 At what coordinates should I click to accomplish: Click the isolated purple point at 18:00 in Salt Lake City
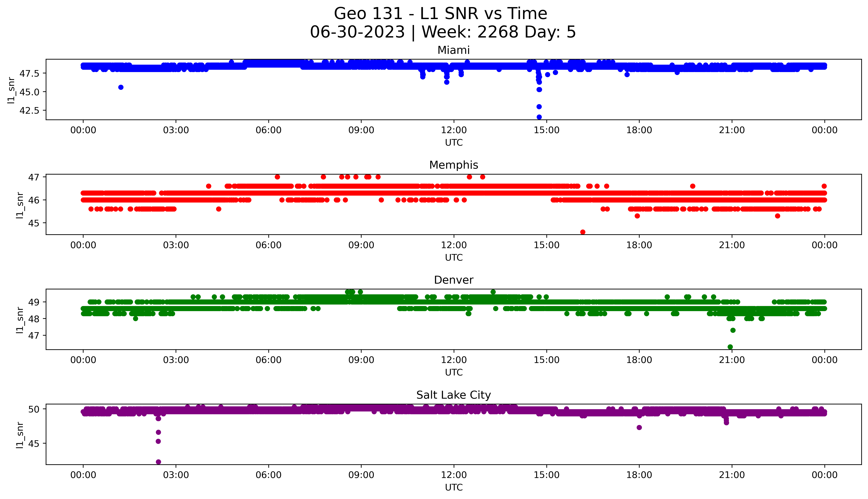tap(639, 427)
